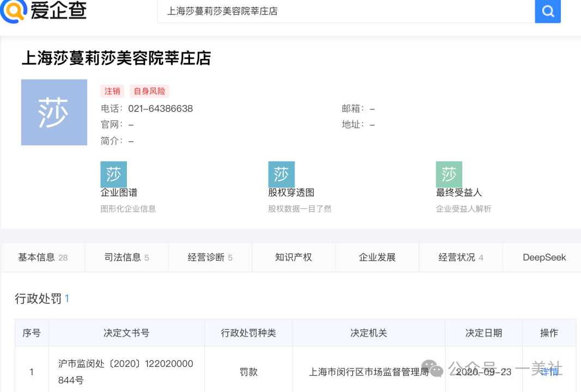581x392 pixels.
Task: Switch to the 司法信息 tab
Action: [126, 257]
